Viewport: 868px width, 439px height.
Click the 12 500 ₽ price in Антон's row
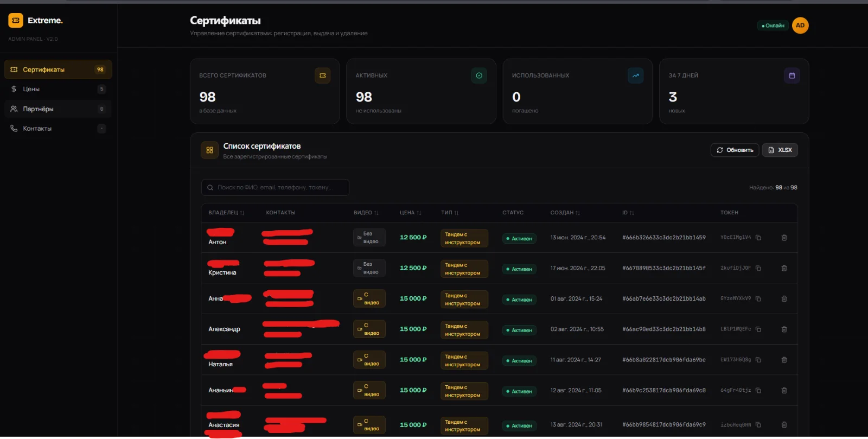tap(413, 238)
